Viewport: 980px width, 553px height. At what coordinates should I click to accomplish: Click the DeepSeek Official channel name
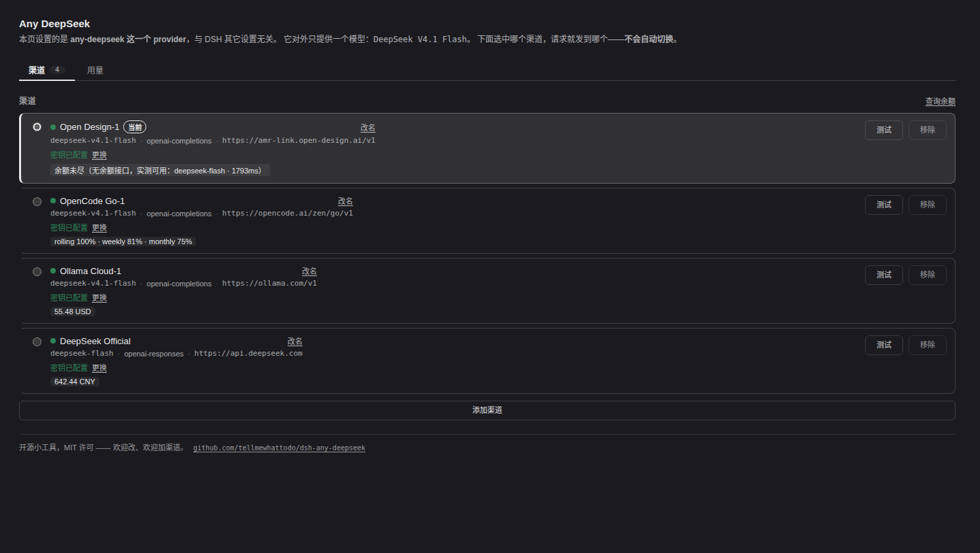95,341
